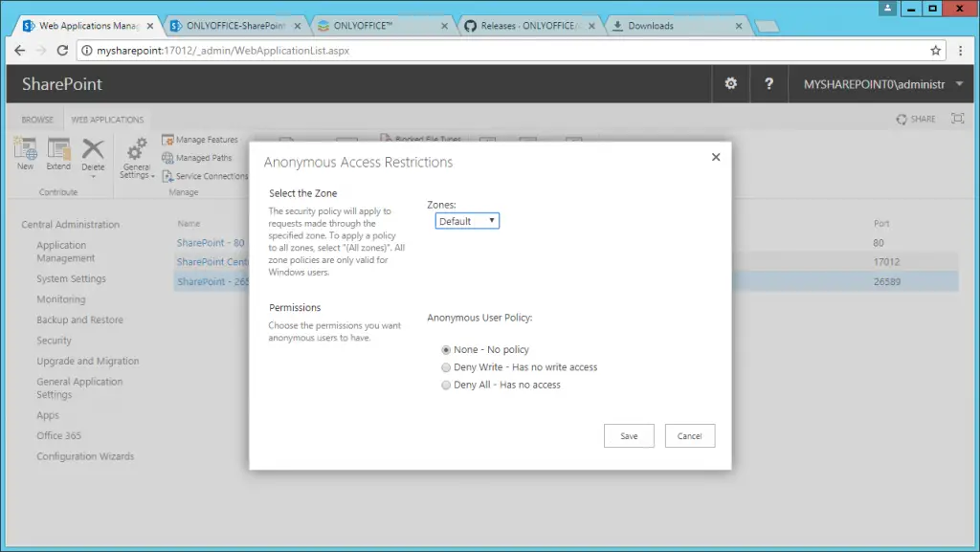This screenshot has height=552, width=980.
Task: Open SharePoint settings gear icon
Action: click(730, 83)
